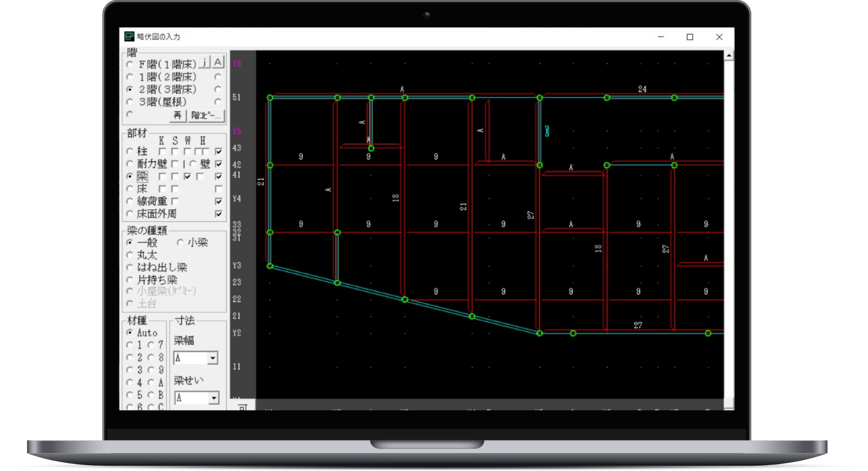Click the 再 redraw button

point(177,115)
